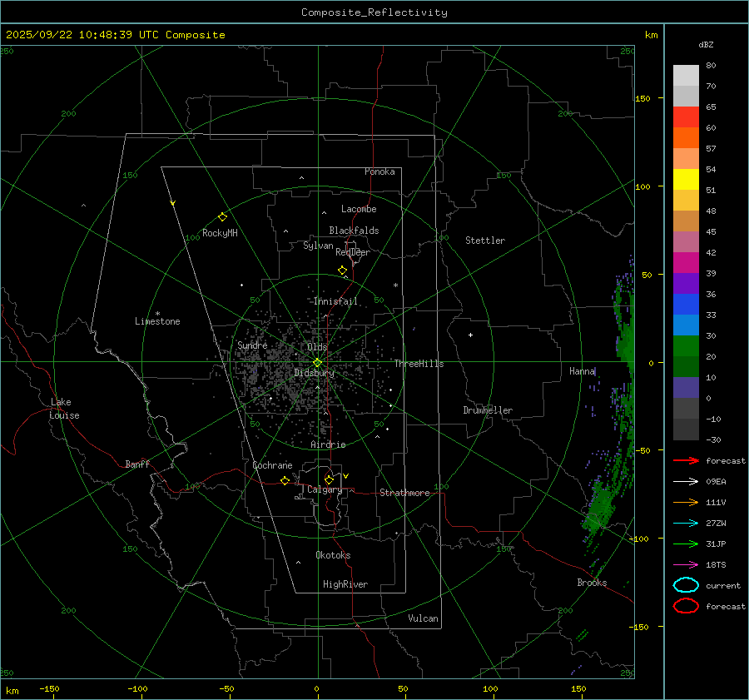The width and height of the screenshot is (749, 700).
Task: Select the orange 111V arrow icon
Action: click(x=686, y=502)
